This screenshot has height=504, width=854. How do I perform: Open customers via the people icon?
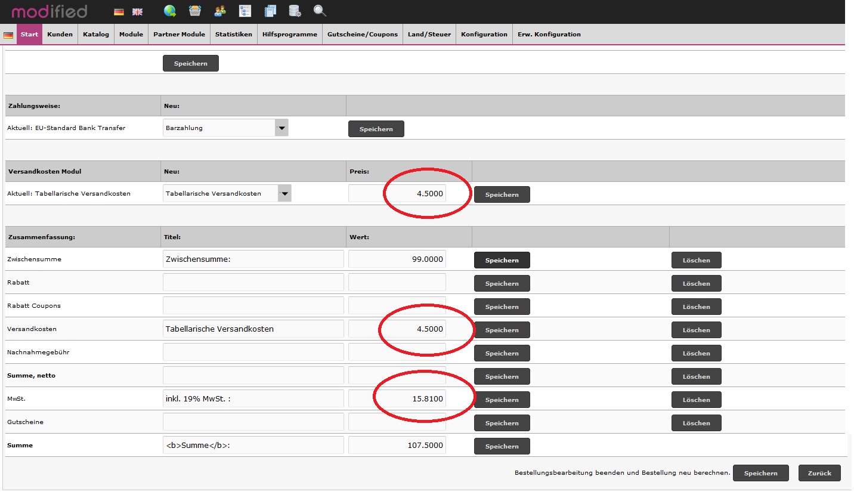(220, 11)
